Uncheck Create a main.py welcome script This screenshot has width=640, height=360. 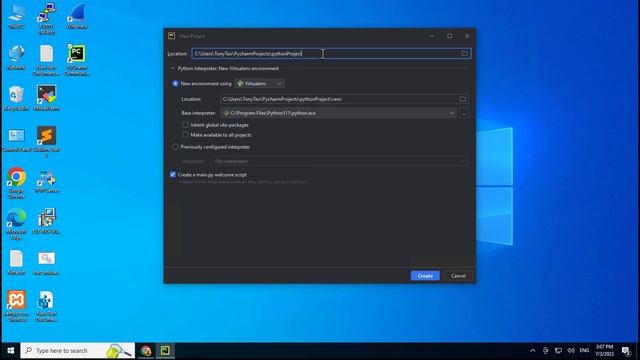(173, 175)
